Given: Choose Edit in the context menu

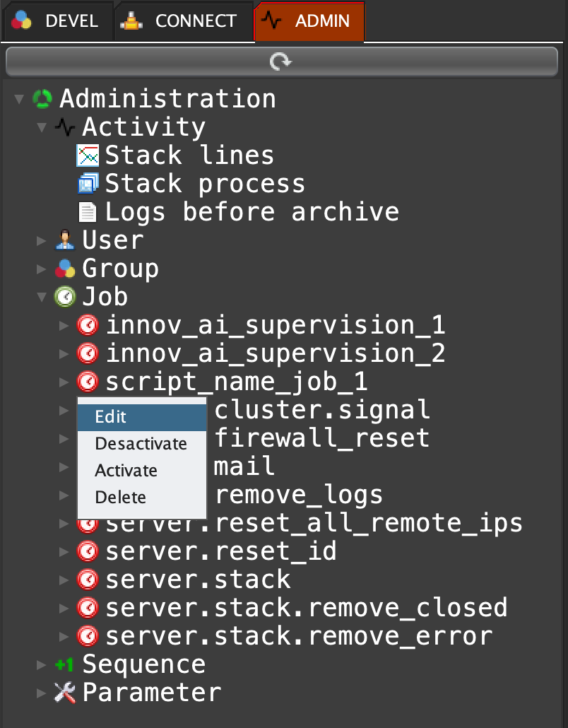Looking at the screenshot, I should 111,417.
